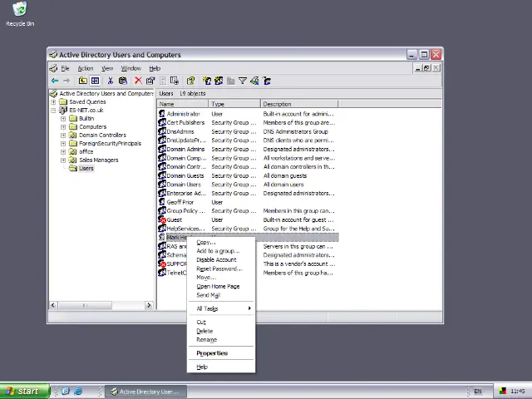
Task: Open the Windows start button
Action: coord(25,392)
